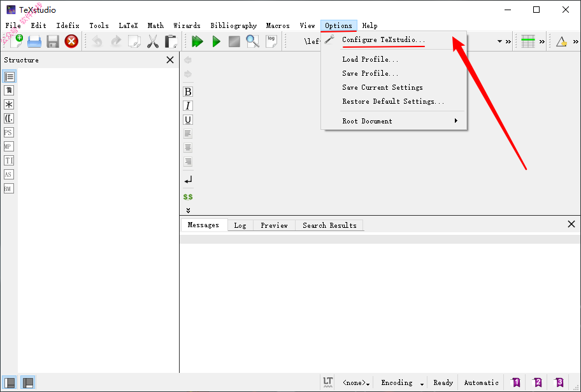
Task: Show the MP MetaPost view in side panel
Action: point(9,146)
